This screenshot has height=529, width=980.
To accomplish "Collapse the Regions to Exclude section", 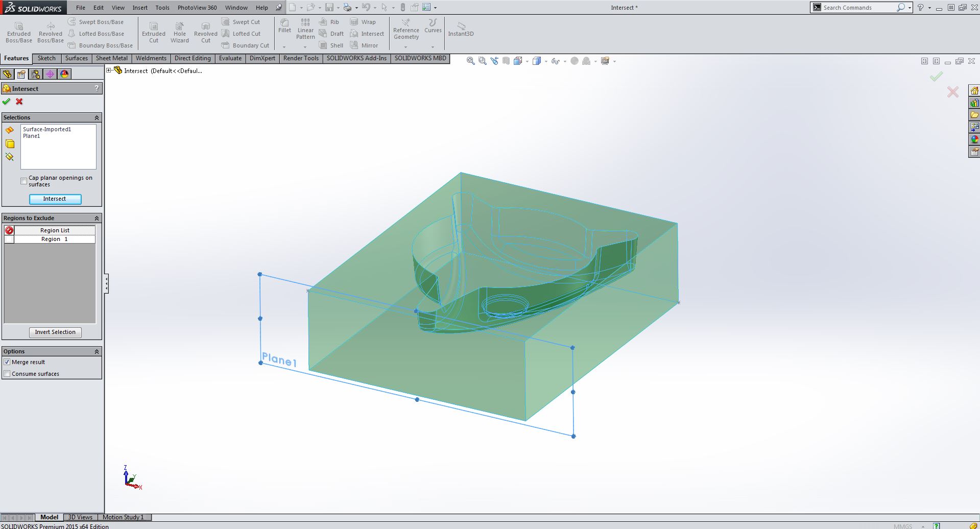I will coord(97,218).
